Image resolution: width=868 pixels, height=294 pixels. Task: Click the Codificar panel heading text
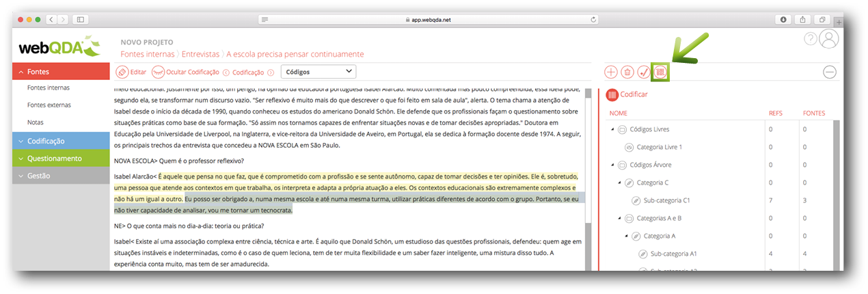tap(634, 94)
